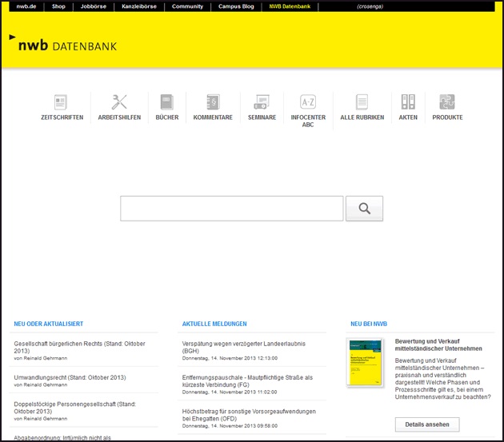The width and height of the screenshot is (504, 442).
Task: Open the Akten binders icon
Action: click(408, 102)
